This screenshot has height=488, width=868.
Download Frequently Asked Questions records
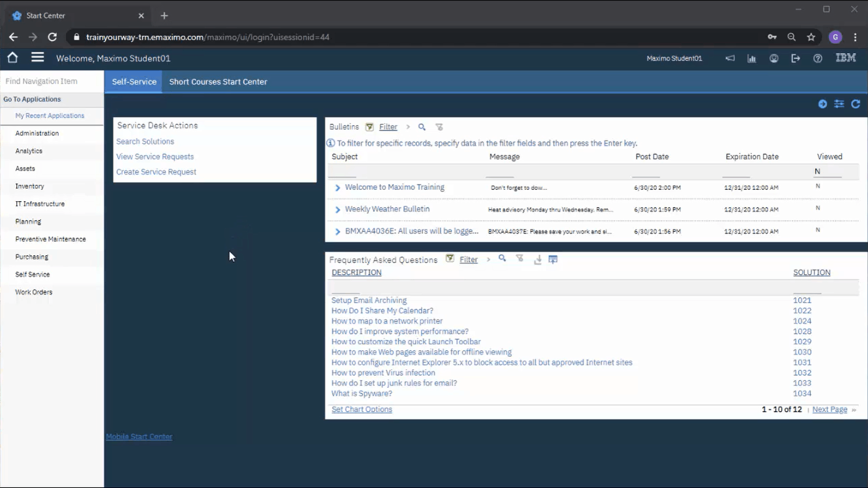pos(537,260)
